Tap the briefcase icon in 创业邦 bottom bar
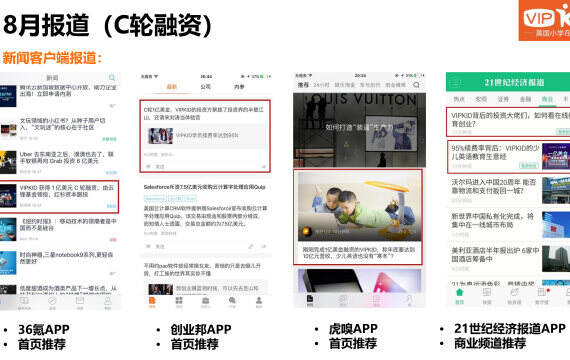The width and height of the screenshot is (570, 360). tap(205, 301)
